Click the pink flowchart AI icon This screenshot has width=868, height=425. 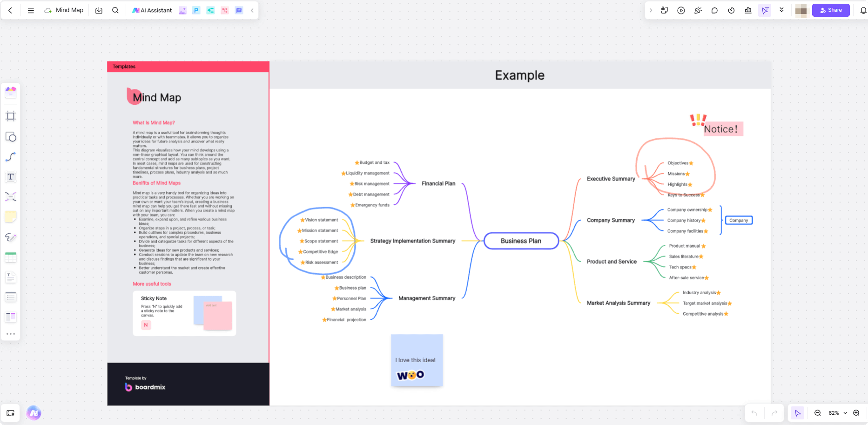click(225, 10)
